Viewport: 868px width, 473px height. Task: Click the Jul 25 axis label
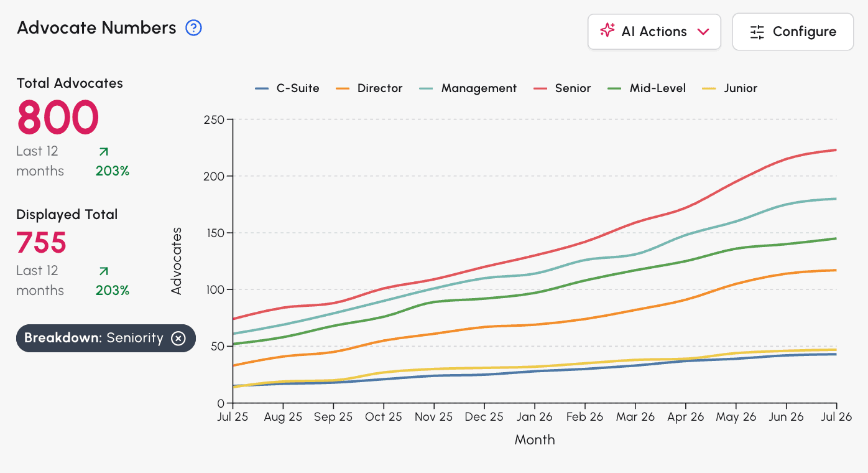click(x=233, y=417)
